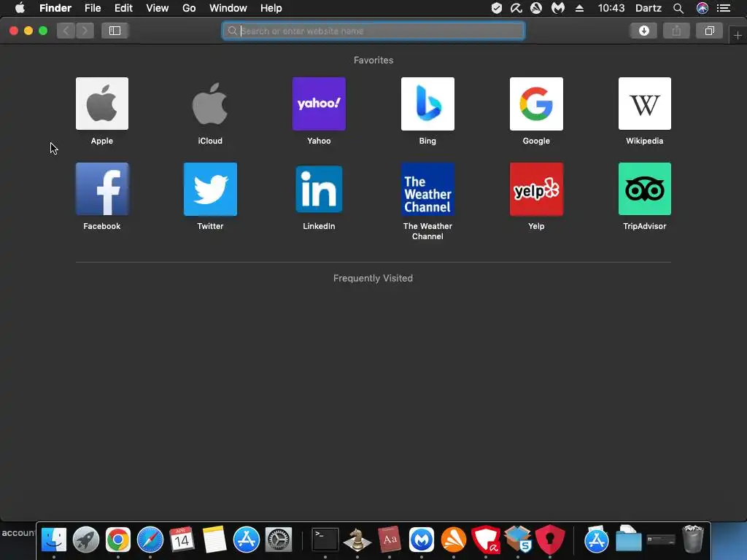The image size is (747, 560).
Task: Open the Yahoo favorite tile
Action: [x=319, y=104]
